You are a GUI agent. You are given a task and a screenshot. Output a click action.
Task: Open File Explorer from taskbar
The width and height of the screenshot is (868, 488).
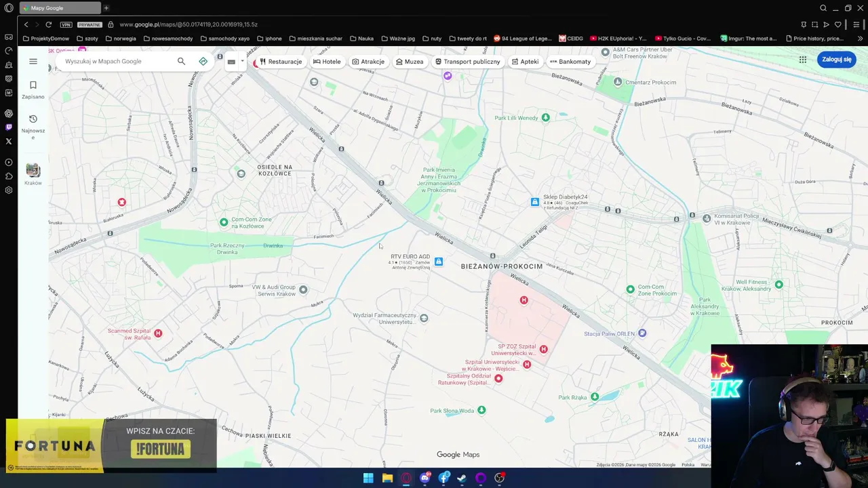pyautogui.click(x=387, y=478)
